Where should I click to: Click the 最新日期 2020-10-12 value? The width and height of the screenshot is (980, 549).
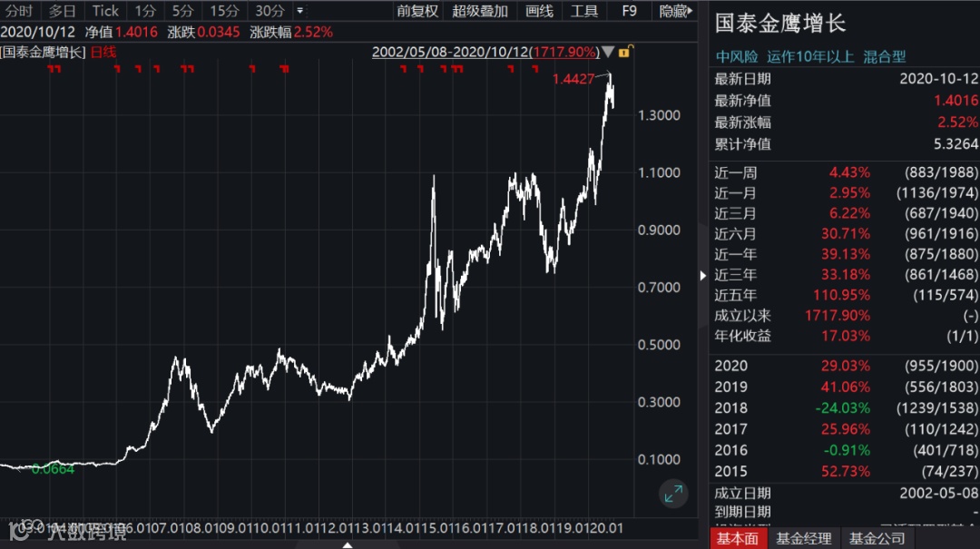pos(939,79)
